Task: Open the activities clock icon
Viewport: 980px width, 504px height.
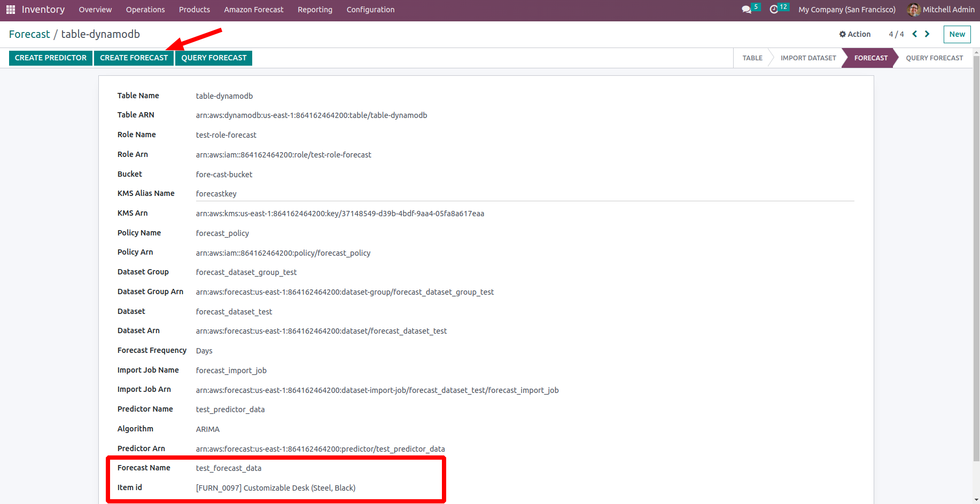Action: (x=774, y=10)
